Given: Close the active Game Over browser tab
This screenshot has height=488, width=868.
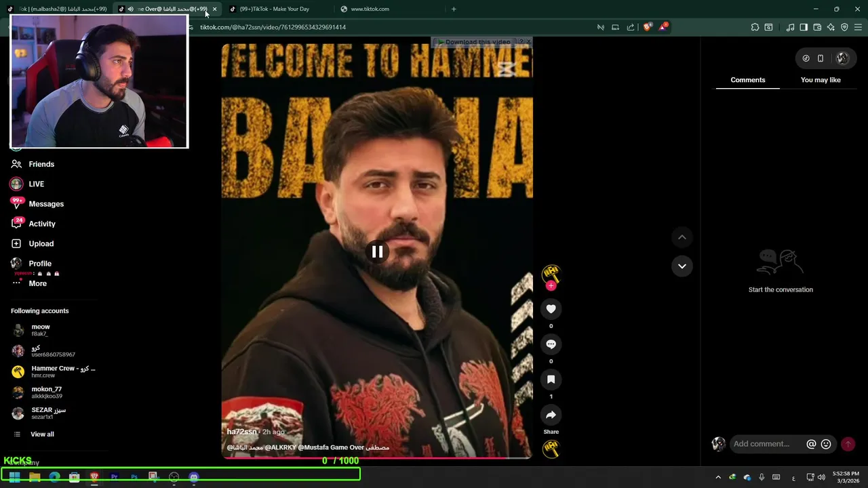Looking at the screenshot, I should [x=214, y=9].
